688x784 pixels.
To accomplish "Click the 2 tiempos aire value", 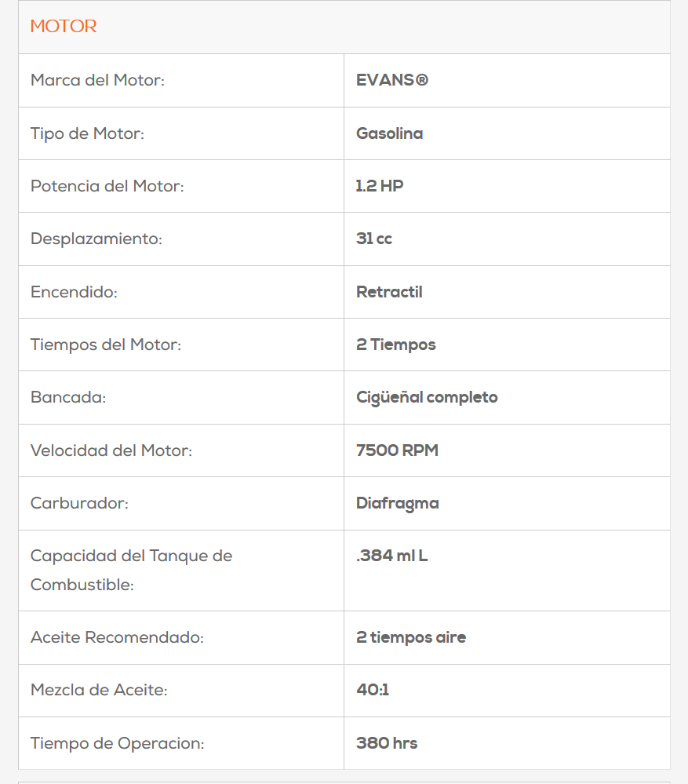I will tap(410, 637).
